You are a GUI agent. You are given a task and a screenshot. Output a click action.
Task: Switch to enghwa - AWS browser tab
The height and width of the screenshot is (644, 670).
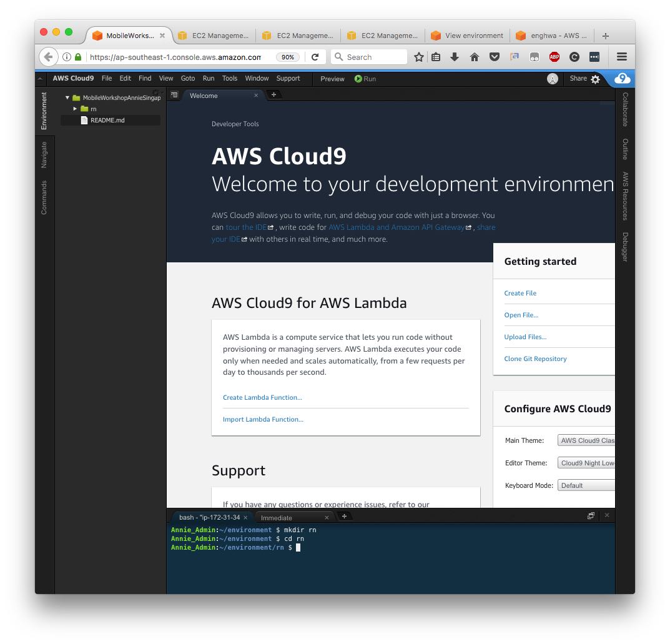pos(551,36)
